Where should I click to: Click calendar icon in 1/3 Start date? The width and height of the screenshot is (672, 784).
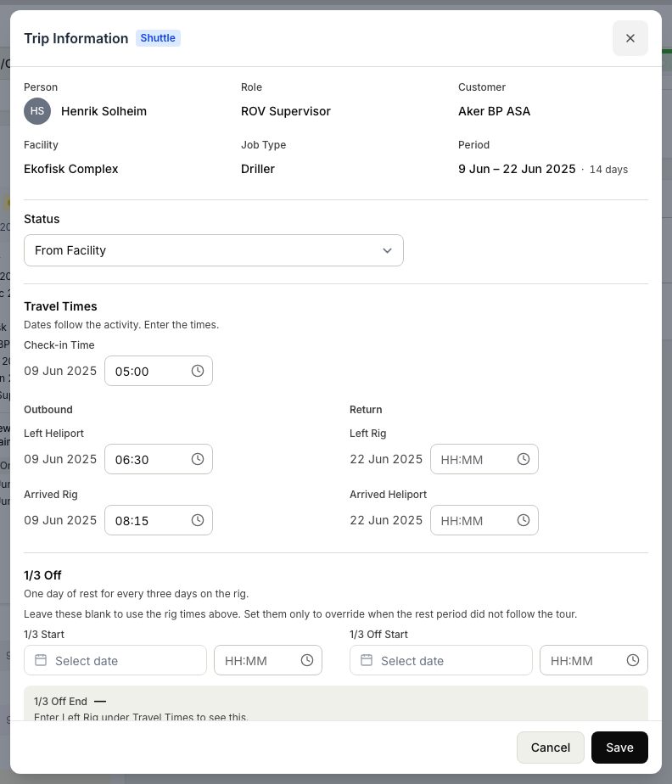[x=41, y=660]
